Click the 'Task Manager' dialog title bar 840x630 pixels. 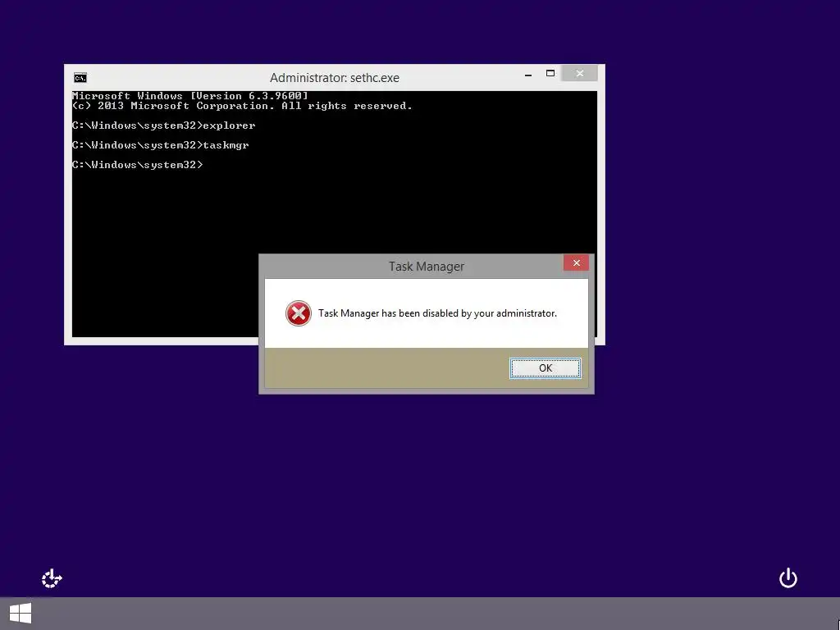tap(427, 267)
